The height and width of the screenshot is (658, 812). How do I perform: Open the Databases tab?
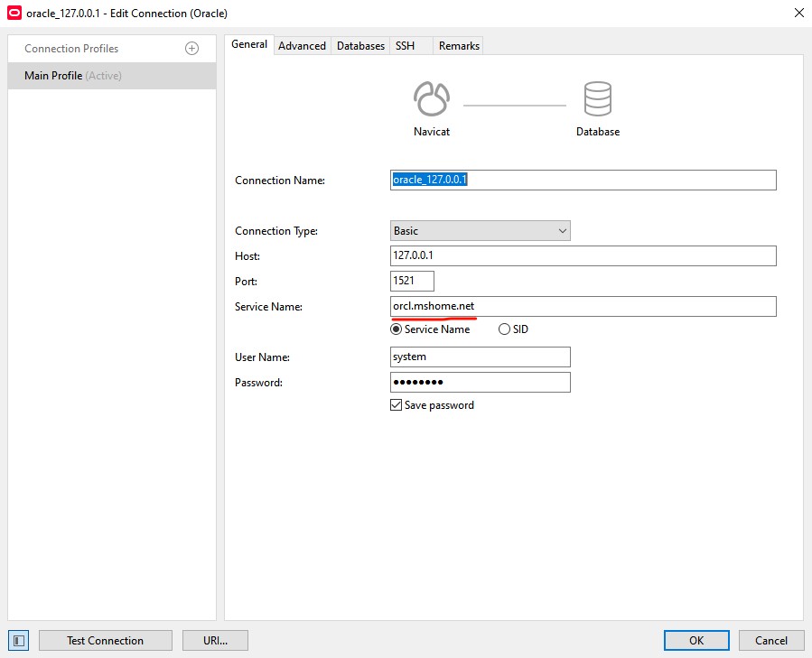[x=360, y=45]
